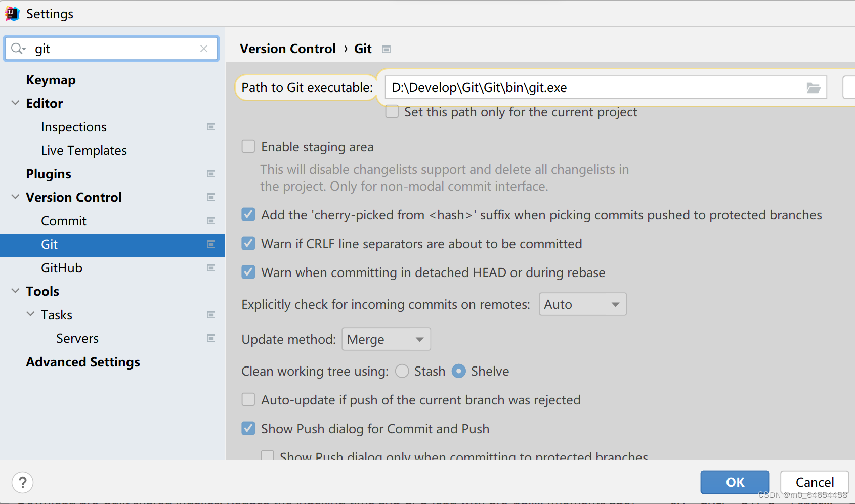The height and width of the screenshot is (504, 855).
Task: Click project icon on GitHub row
Action: tap(211, 268)
